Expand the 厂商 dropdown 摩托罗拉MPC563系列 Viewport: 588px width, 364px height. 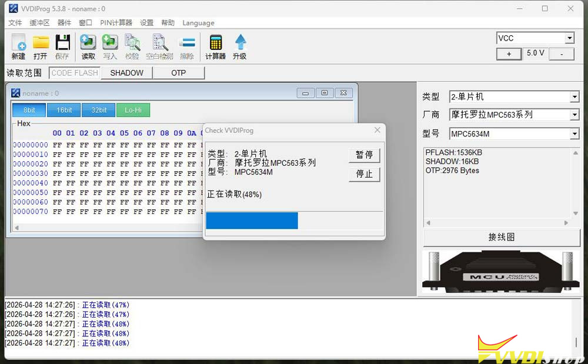click(x=574, y=115)
